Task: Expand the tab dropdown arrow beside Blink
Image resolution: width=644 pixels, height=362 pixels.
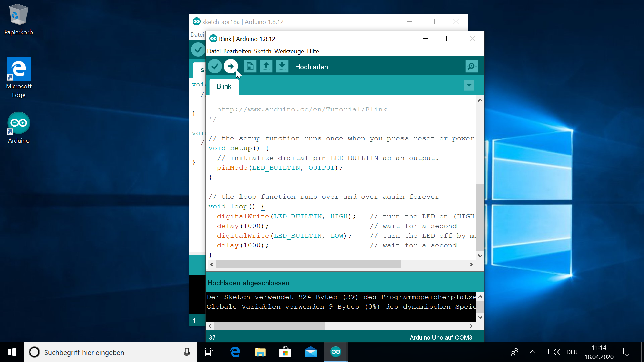Action: 469,85
